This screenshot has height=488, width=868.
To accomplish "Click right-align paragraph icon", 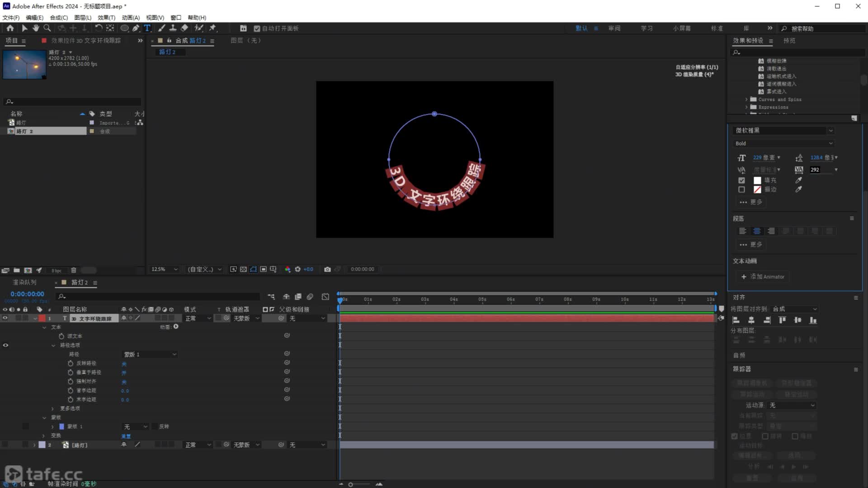I will pyautogui.click(x=771, y=231).
